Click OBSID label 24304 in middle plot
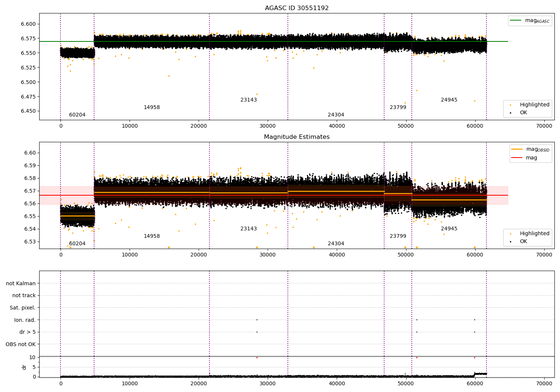 click(336, 244)
